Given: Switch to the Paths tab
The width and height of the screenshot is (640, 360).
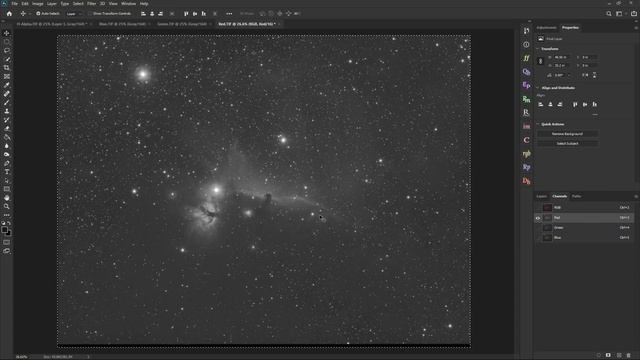Looking at the screenshot, I should coord(576,196).
